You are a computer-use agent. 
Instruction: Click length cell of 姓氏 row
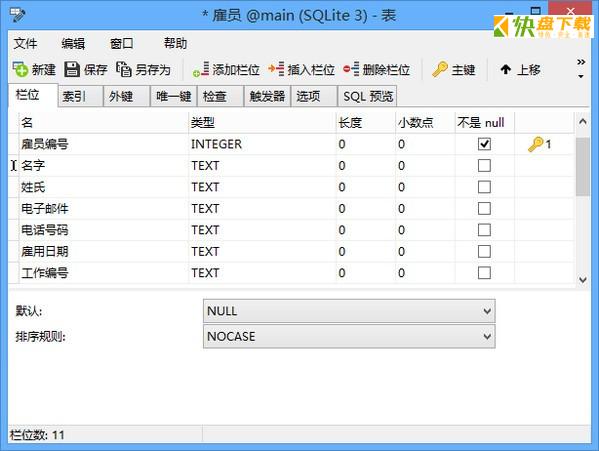pos(366,187)
